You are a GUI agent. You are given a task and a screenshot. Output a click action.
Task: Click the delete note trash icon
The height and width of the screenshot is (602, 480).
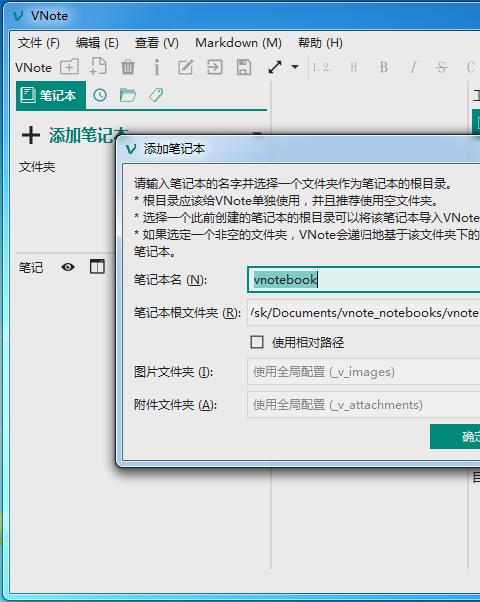click(128, 67)
